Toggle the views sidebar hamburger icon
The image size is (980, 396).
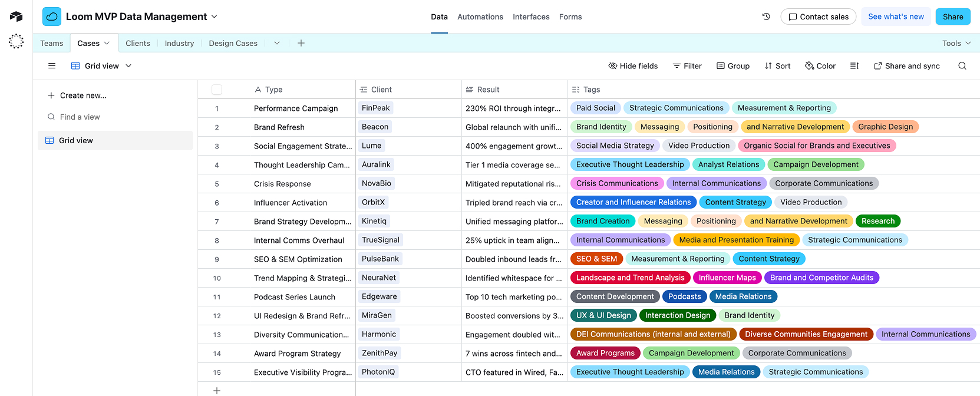click(x=52, y=66)
